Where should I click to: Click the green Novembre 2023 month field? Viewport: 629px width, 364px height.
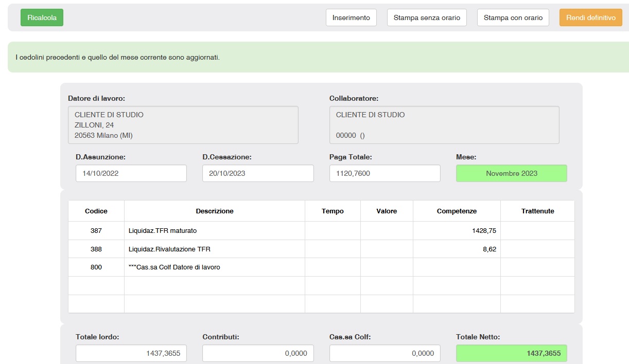(511, 173)
